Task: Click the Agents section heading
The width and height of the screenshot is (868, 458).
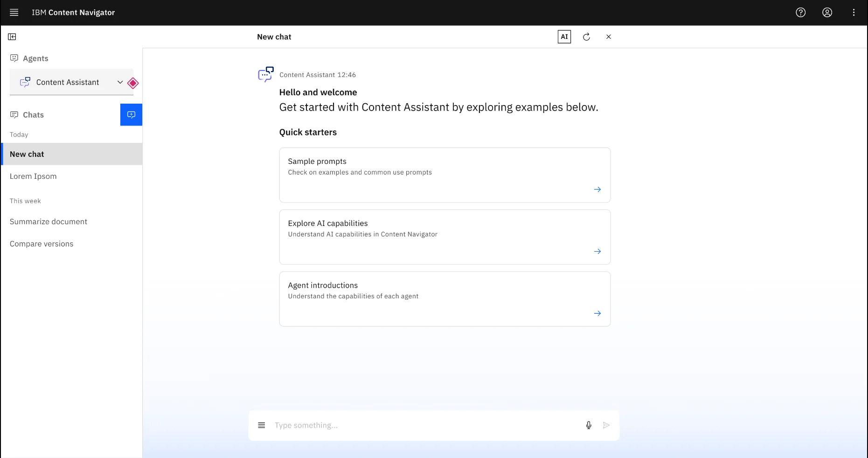Action: click(x=35, y=58)
